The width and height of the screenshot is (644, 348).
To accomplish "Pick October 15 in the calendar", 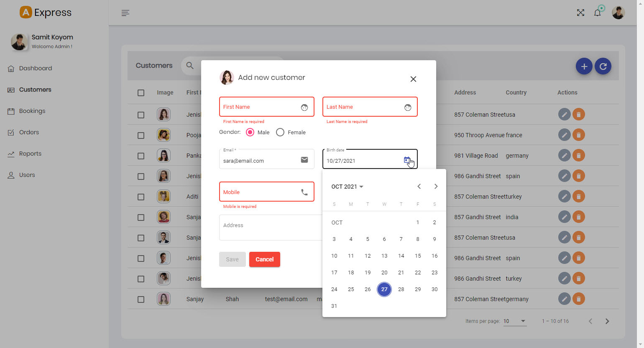I will (x=417, y=256).
